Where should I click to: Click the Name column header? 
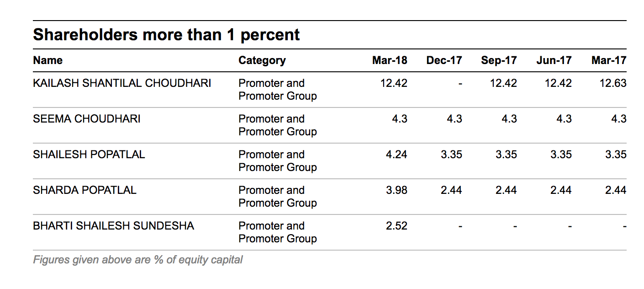click(48, 60)
